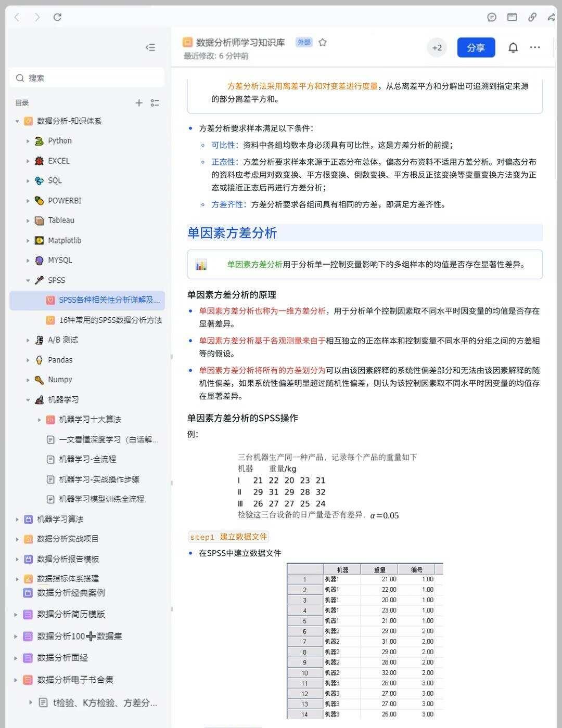Screen dimensions: 562x728
Task: Collapse the sidebar with the fold icon
Action: pyautogui.click(x=150, y=47)
